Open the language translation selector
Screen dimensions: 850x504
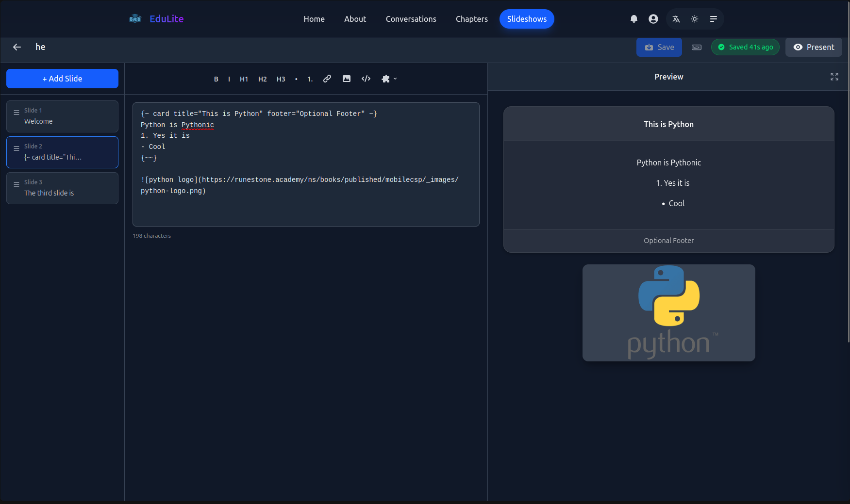[676, 19]
